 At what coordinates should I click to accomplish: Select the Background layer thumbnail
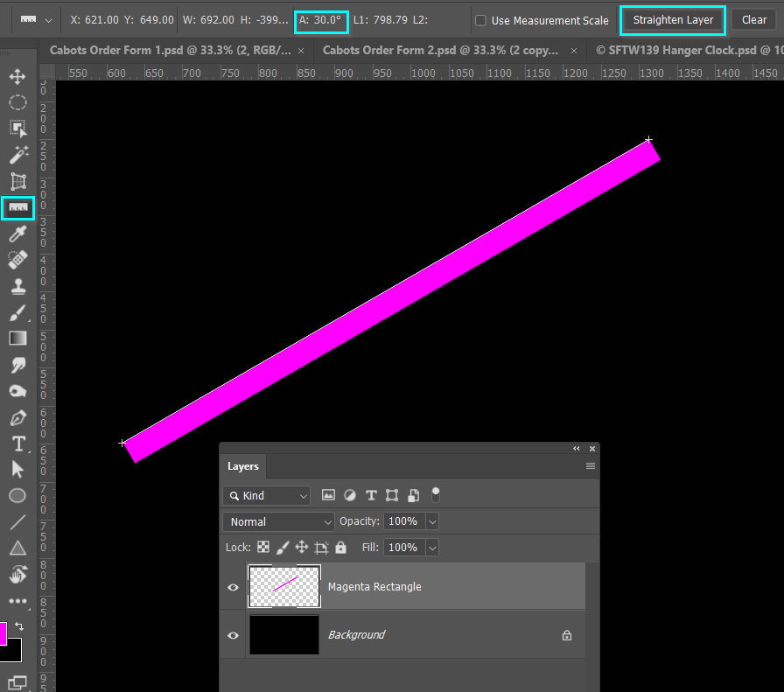click(284, 634)
